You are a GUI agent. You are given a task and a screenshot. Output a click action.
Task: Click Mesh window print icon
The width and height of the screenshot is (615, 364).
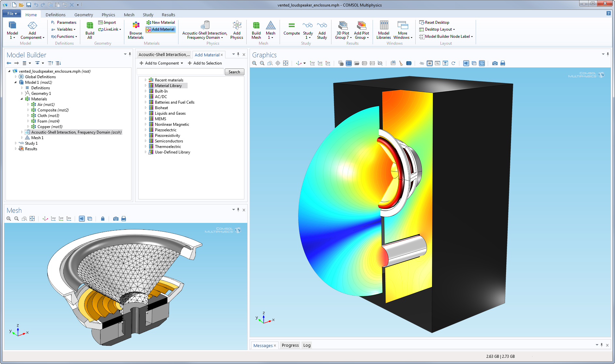tap(124, 219)
